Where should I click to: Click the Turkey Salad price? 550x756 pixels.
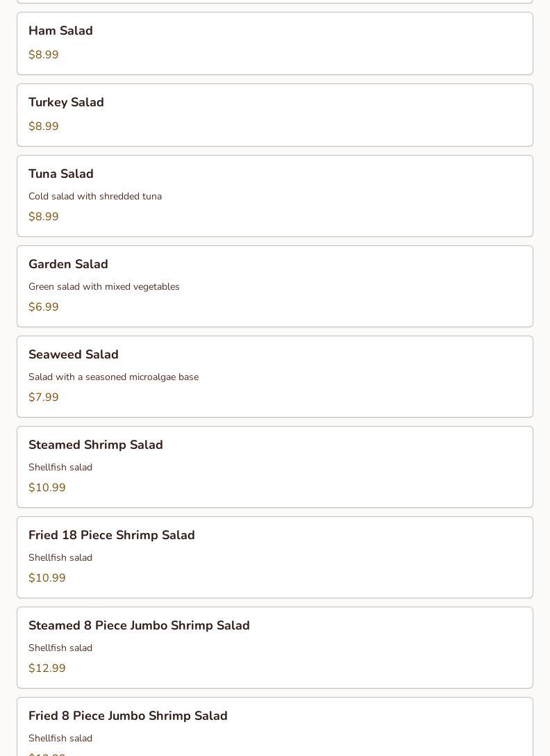click(44, 126)
